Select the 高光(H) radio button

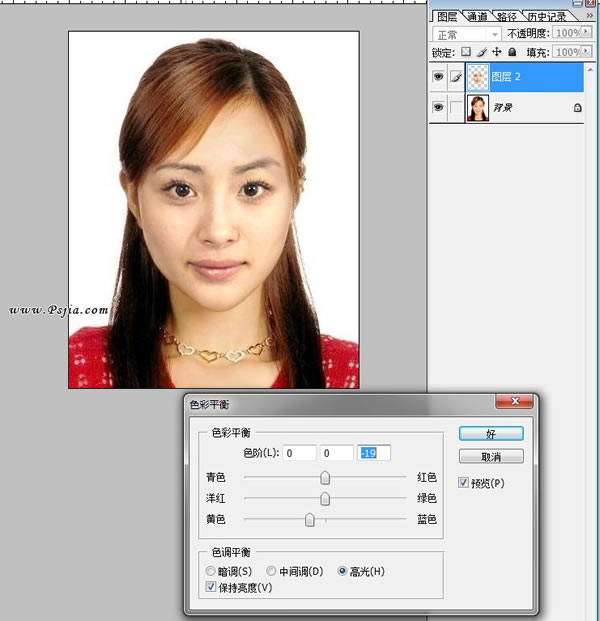pyautogui.click(x=342, y=571)
